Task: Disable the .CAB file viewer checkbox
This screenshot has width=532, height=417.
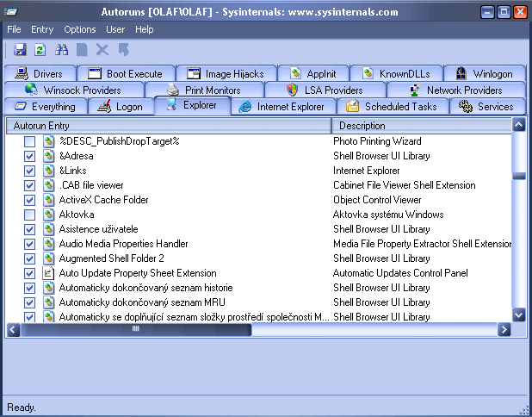Action: (29, 185)
